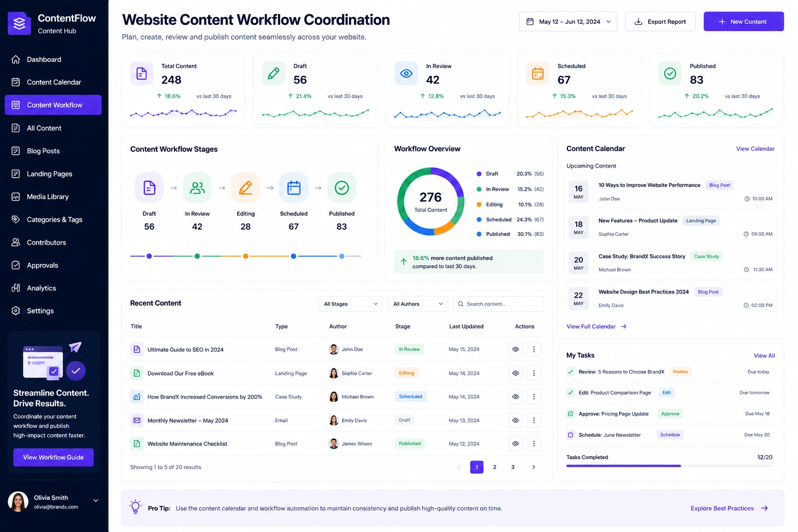Check off Schedule: June Newsletter task
Image resolution: width=798 pixels, height=532 pixels.
(570, 435)
